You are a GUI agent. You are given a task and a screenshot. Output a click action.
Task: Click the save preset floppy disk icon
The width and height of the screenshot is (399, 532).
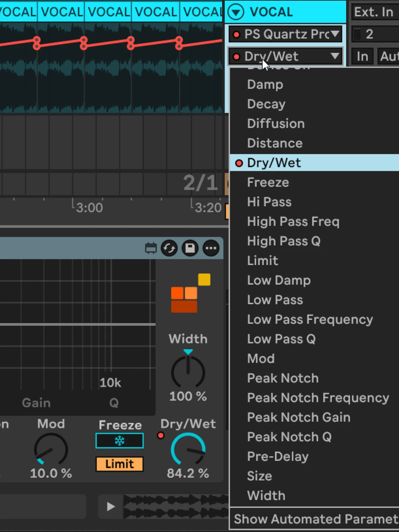pyautogui.click(x=190, y=248)
